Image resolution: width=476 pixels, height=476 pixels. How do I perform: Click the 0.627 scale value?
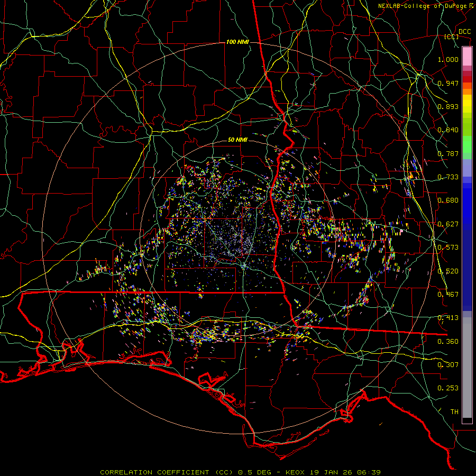[x=448, y=224]
